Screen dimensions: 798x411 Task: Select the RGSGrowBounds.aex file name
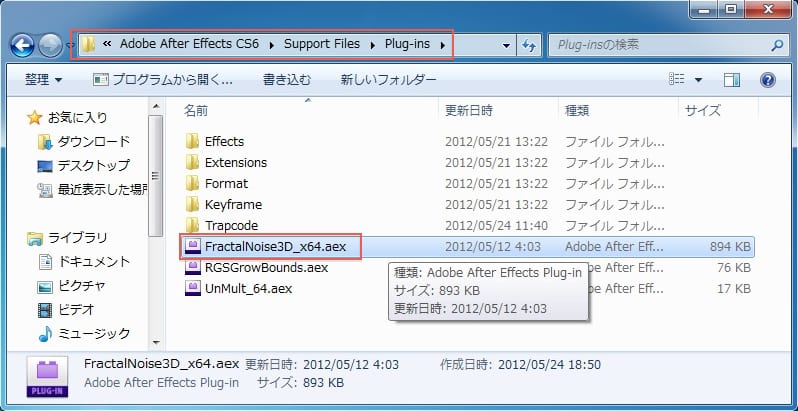[x=266, y=268]
